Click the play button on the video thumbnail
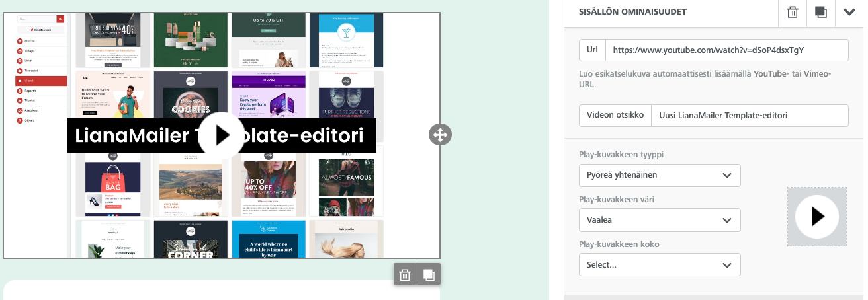Image resolution: width=868 pixels, height=300 pixels. pos(222,135)
